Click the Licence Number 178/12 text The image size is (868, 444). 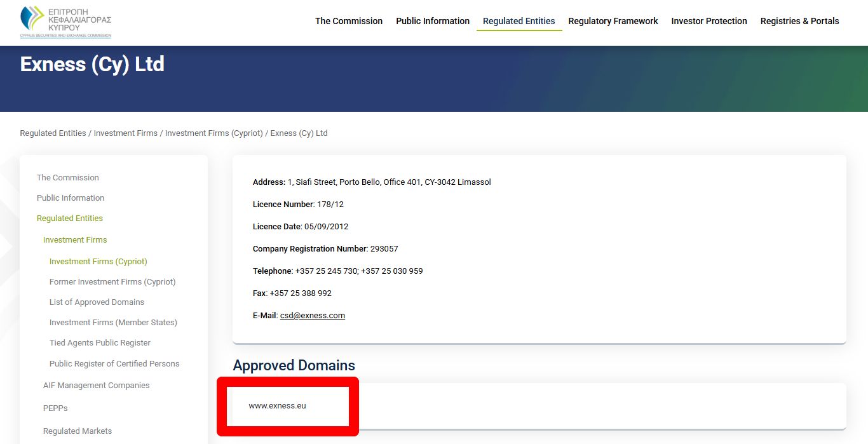(298, 205)
